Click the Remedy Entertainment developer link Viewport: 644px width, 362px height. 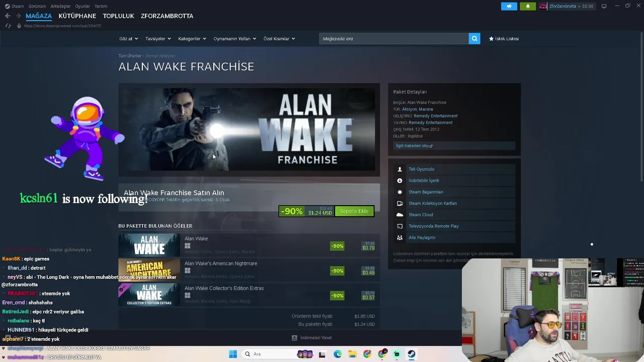pyautogui.click(x=435, y=116)
